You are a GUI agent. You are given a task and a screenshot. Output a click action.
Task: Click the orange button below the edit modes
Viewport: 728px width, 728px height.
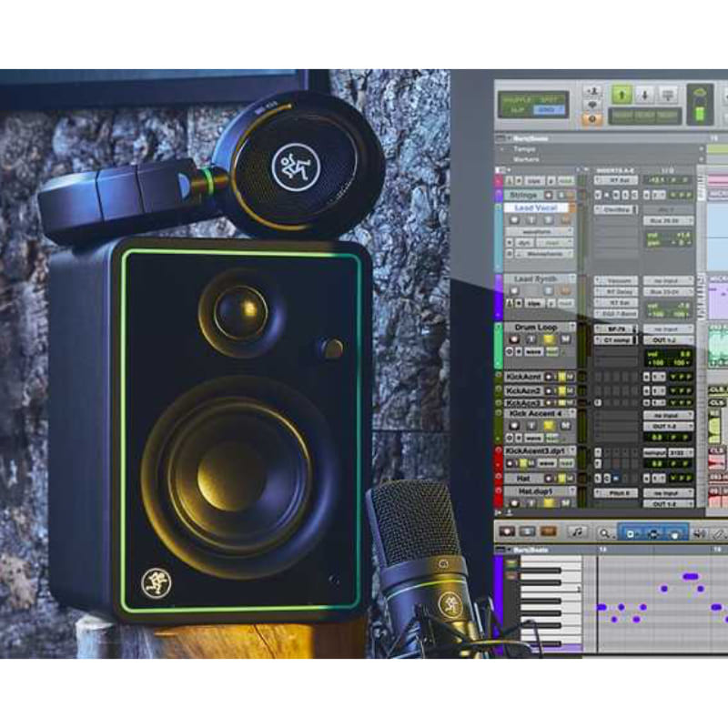593,117
